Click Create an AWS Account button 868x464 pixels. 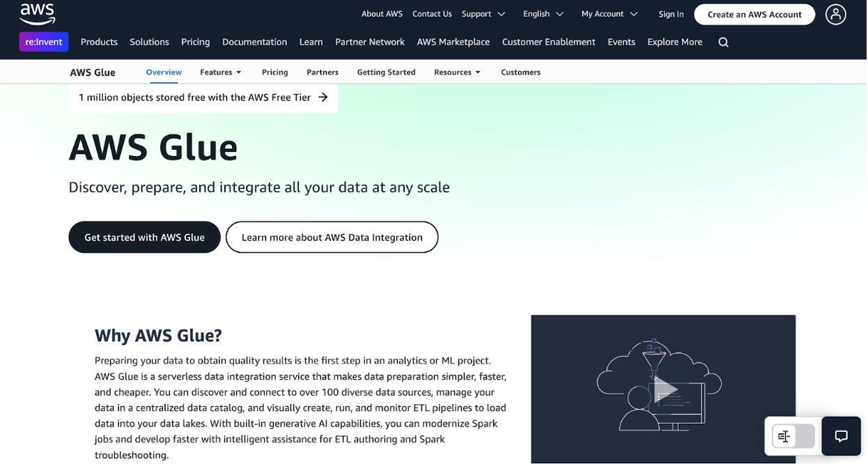point(754,14)
